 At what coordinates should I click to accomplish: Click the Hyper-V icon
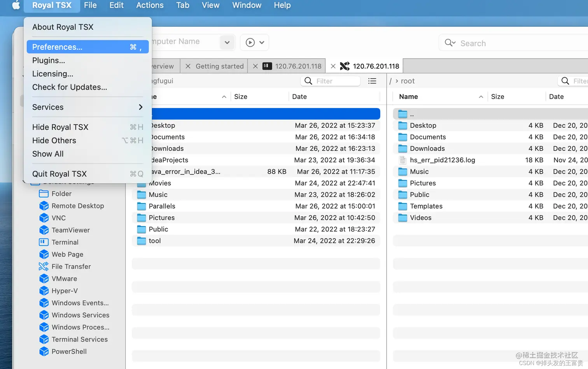tap(44, 291)
